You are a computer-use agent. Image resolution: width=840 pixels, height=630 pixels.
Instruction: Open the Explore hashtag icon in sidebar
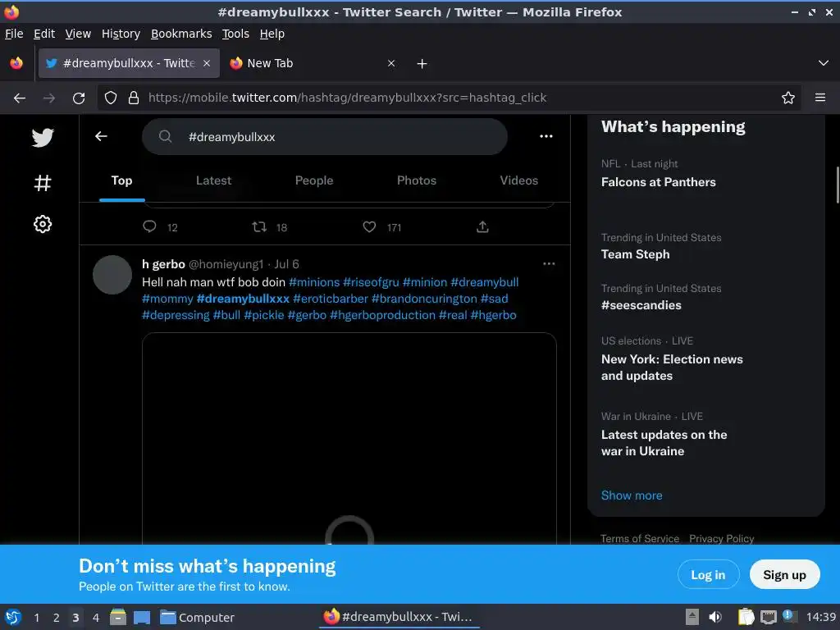[43, 183]
